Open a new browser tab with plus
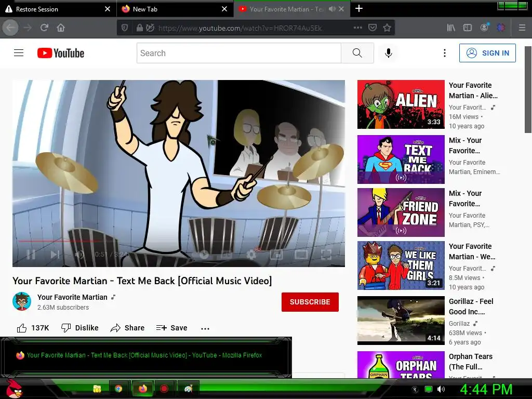 pos(359,8)
